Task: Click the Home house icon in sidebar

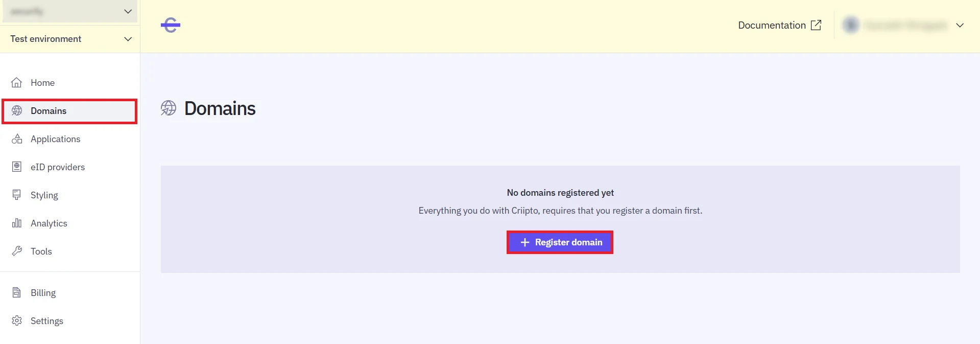Action: (17, 82)
